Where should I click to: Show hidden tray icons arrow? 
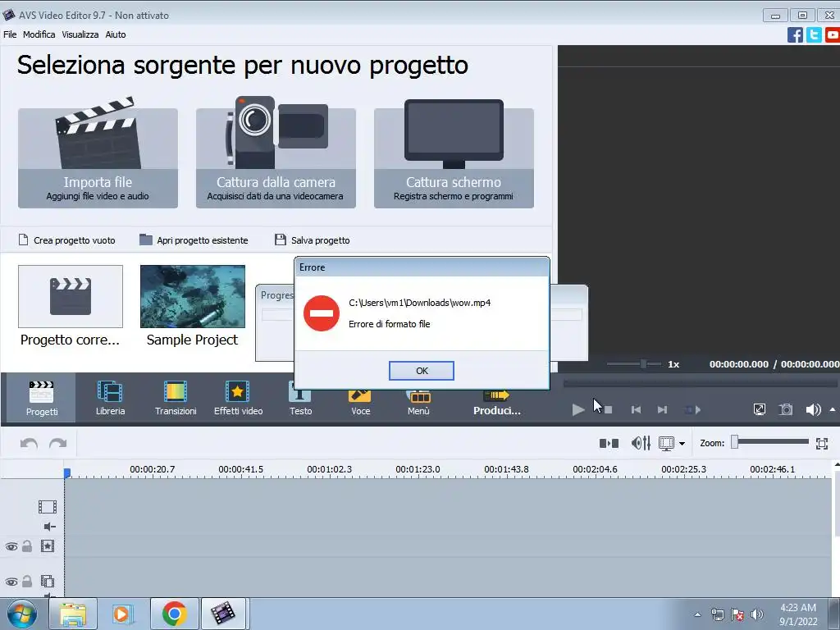coord(697,614)
